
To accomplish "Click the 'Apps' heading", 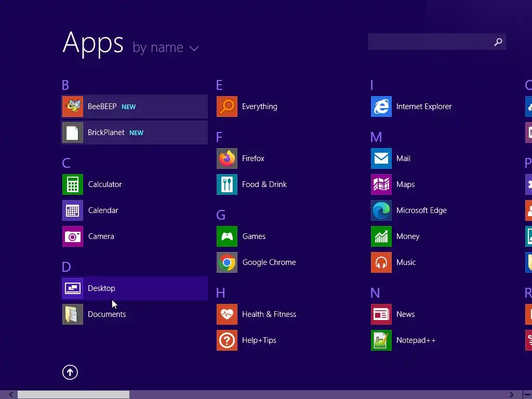I will [93, 44].
